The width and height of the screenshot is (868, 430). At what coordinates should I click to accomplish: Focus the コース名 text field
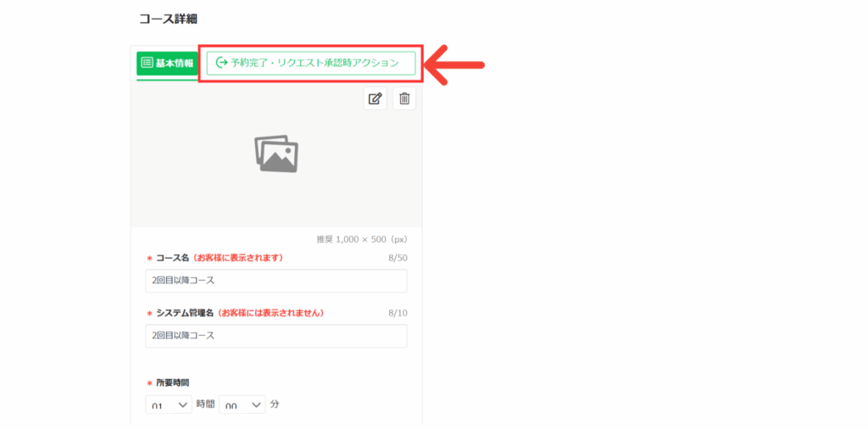(x=275, y=281)
